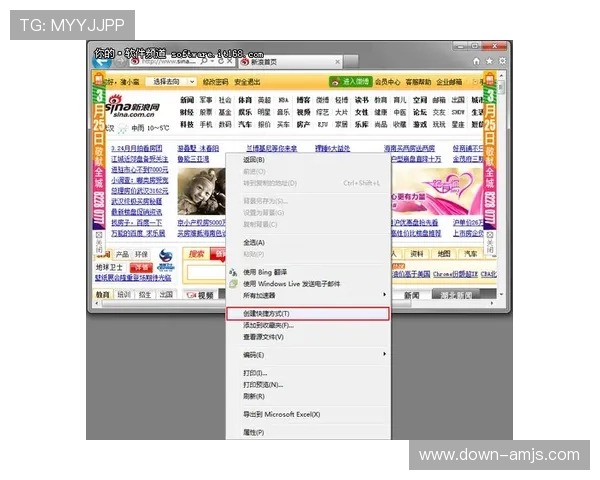The width and height of the screenshot is (600, 480).
Task: Select the 新浪首页 browser tab
Action: [x=290, y=62]
